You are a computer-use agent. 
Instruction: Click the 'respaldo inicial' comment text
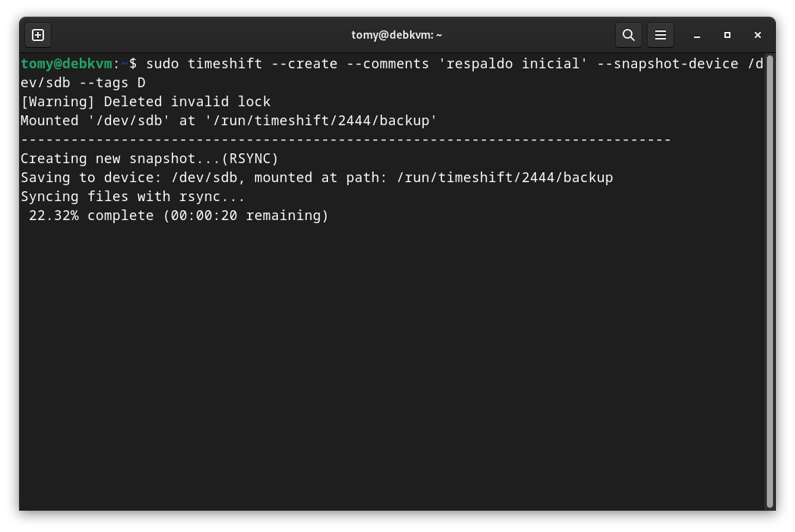pos(514,64)
